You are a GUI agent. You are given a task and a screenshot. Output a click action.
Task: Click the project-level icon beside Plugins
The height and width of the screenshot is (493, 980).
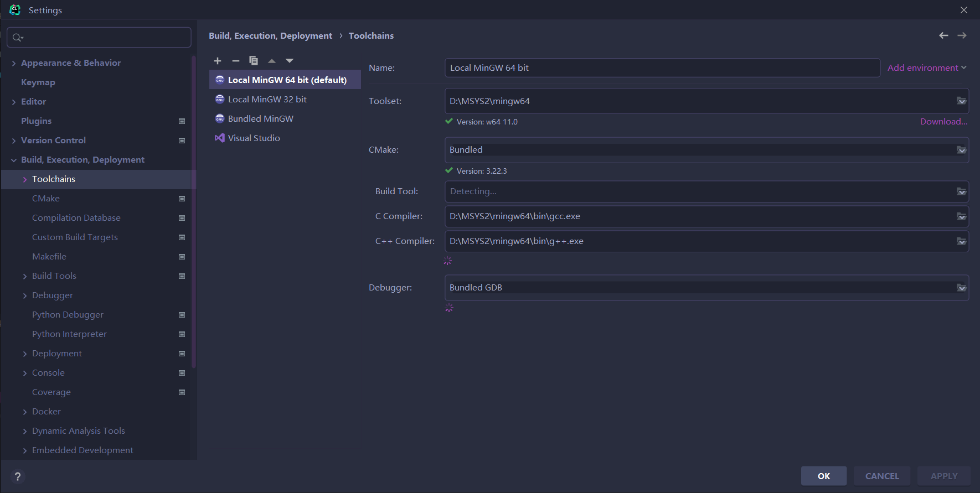[182, 121]
